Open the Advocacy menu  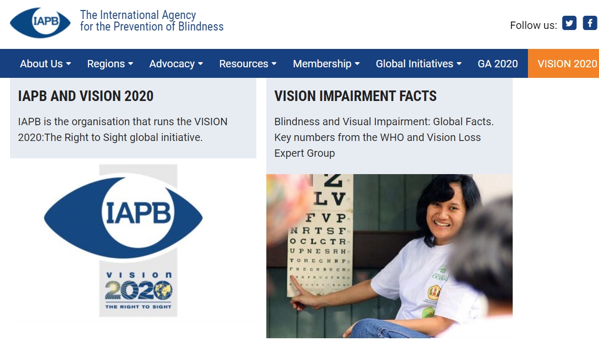(176, 64)
